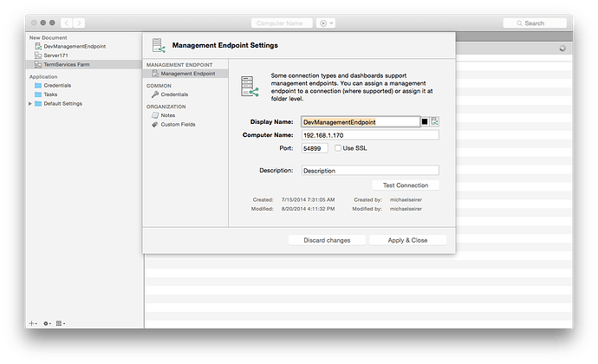Screen dimensions: 598x364
Task: Select Server171 in the sidebar
Action: (x=56, y=55)
